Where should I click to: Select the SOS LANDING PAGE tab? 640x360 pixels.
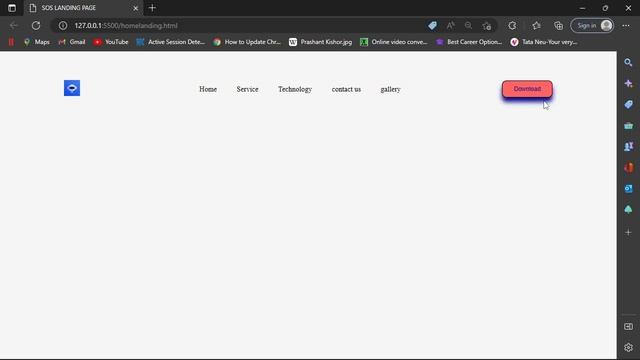coord(84,8)
